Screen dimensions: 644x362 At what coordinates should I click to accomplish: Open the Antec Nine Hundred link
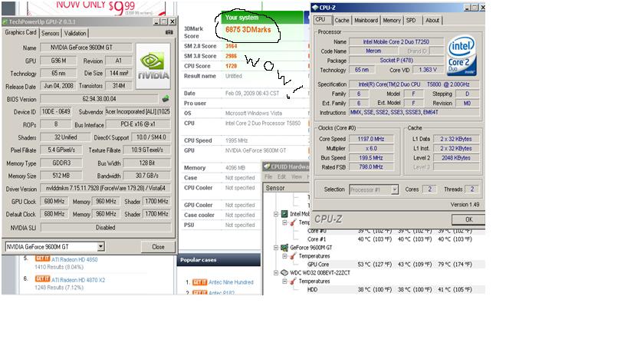coord(231,282)
